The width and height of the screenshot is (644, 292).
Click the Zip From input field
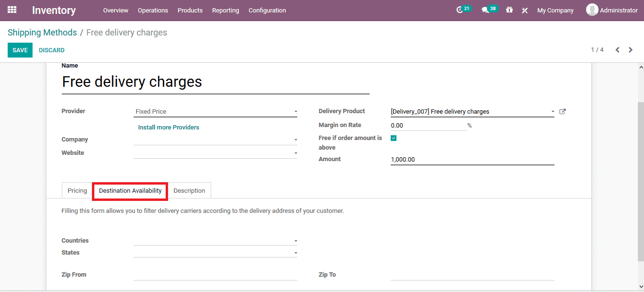[215, 275]
